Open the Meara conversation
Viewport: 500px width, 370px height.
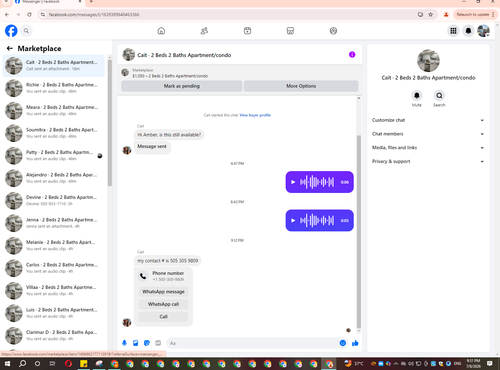pyautogui.click(x=54, y=111)
